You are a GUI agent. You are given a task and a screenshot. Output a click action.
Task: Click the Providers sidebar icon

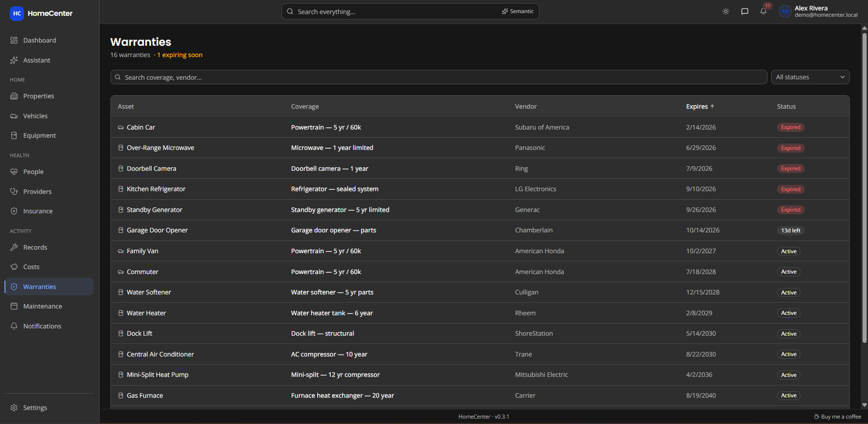coord(14,192)
